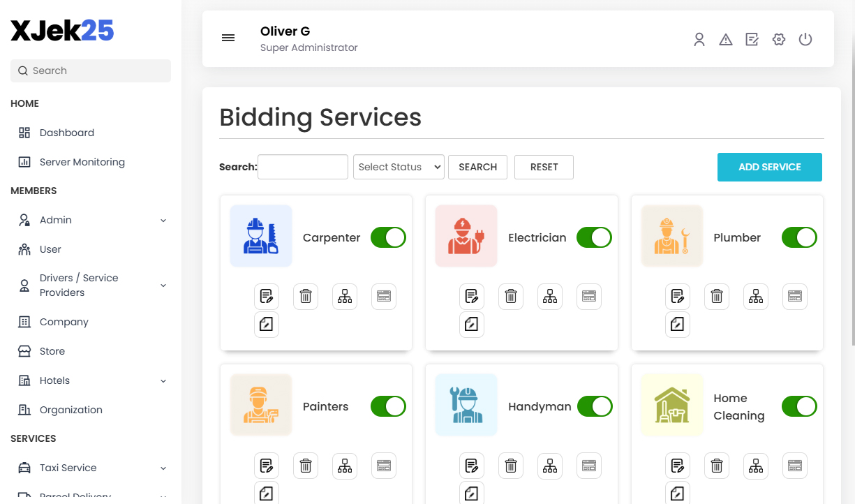Open subcategories icon for the Plumber service

[755, 296]
